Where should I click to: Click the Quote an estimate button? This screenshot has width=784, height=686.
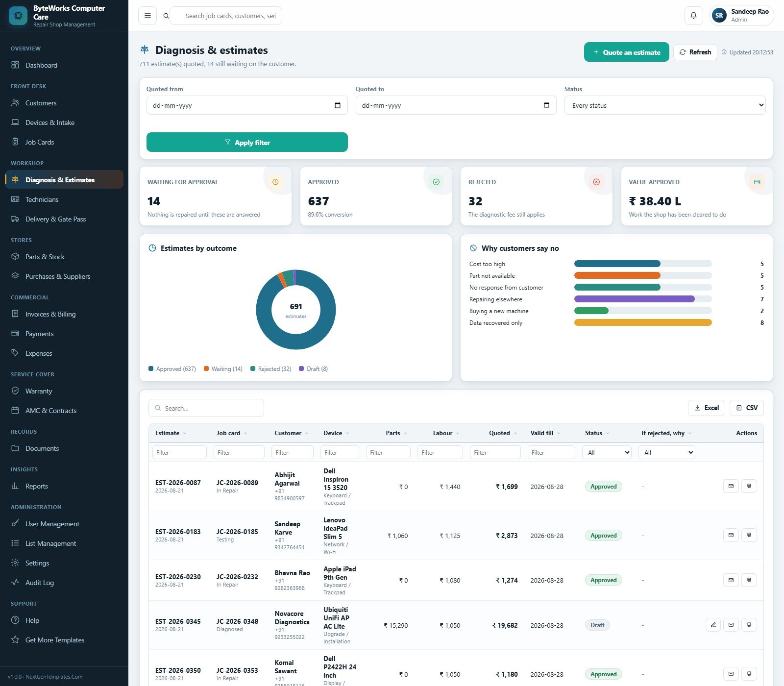[x=626, y=52]
